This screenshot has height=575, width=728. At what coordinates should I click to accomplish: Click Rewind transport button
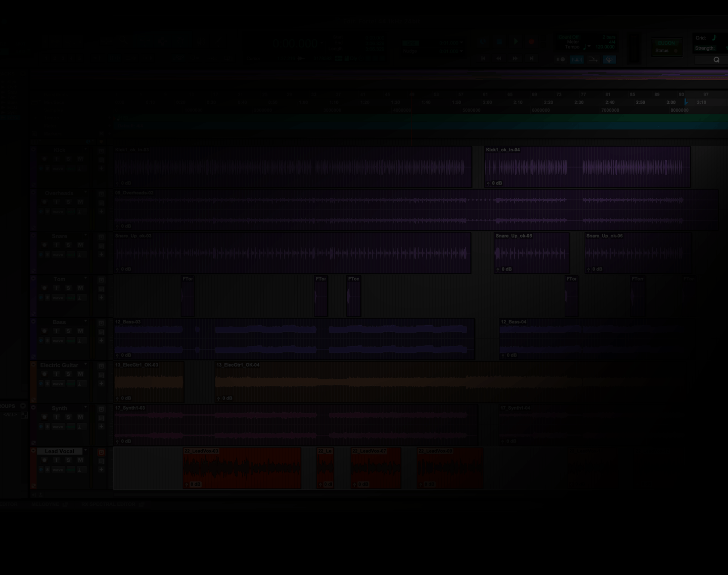(x=499, y=59)
